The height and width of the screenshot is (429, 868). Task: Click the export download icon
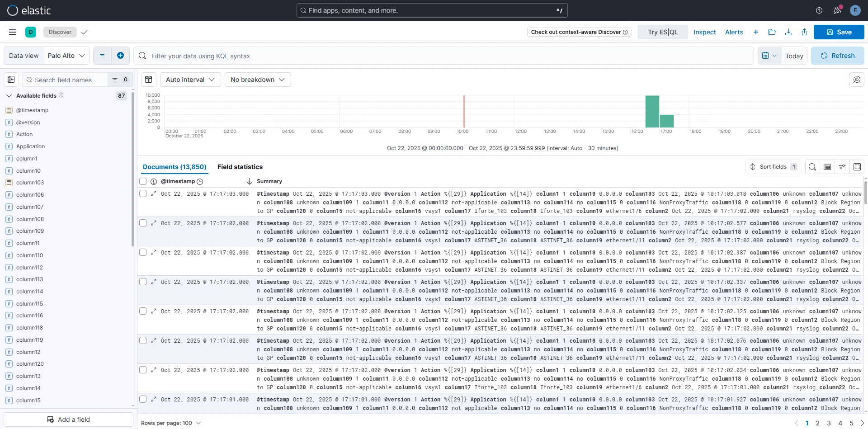[x=788, y=32]
